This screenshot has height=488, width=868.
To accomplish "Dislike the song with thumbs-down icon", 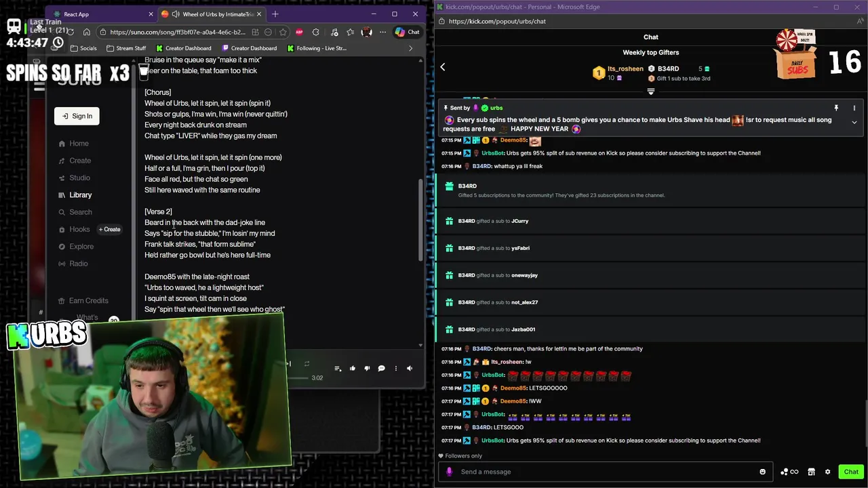I will point(367,368).
